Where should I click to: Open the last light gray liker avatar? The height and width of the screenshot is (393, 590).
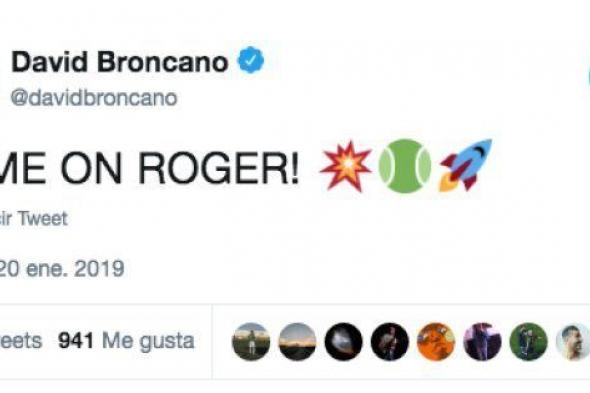pyautogui.click(x=573, y=342)
